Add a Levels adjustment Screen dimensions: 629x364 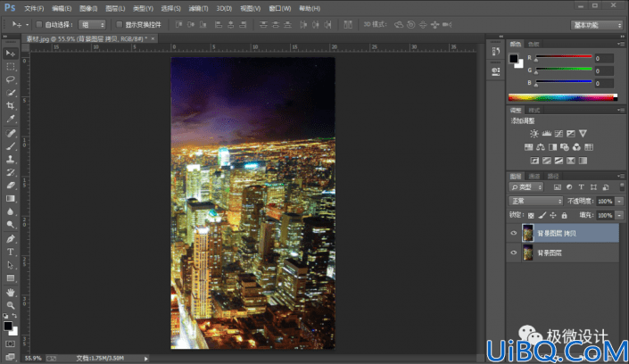[546, 134]
